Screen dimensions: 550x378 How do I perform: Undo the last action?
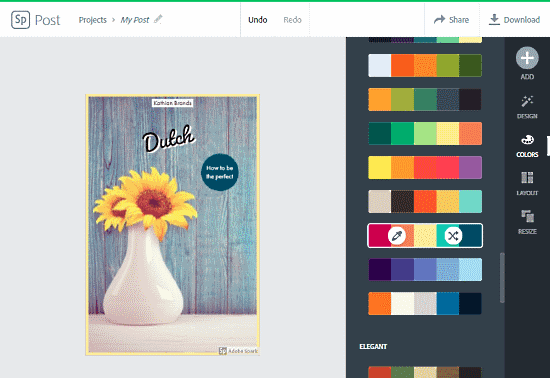point(258,20)
